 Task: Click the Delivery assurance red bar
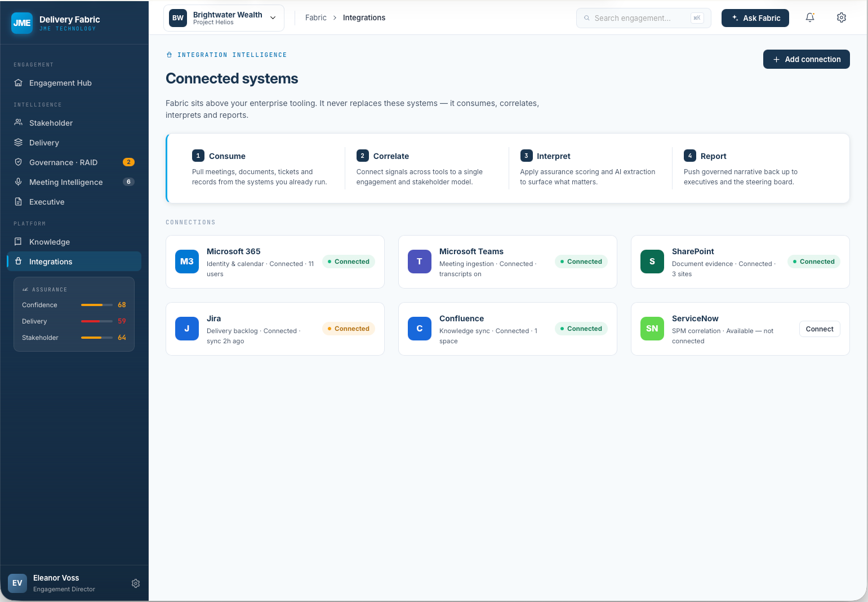[97, 321]
